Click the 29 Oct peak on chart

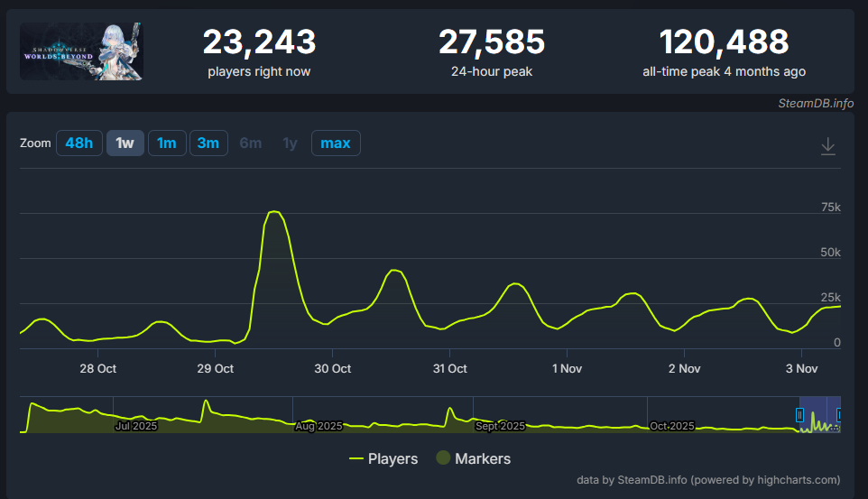tap(274, 211)
